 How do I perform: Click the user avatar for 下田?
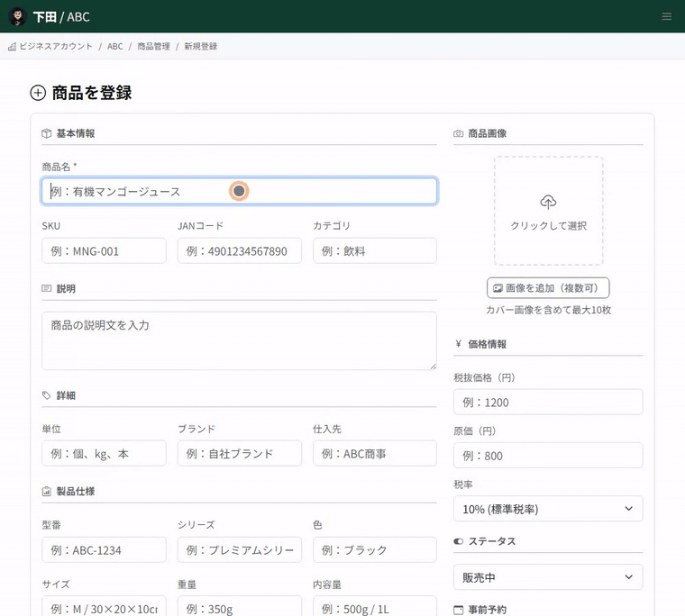[x=17, y=16]
